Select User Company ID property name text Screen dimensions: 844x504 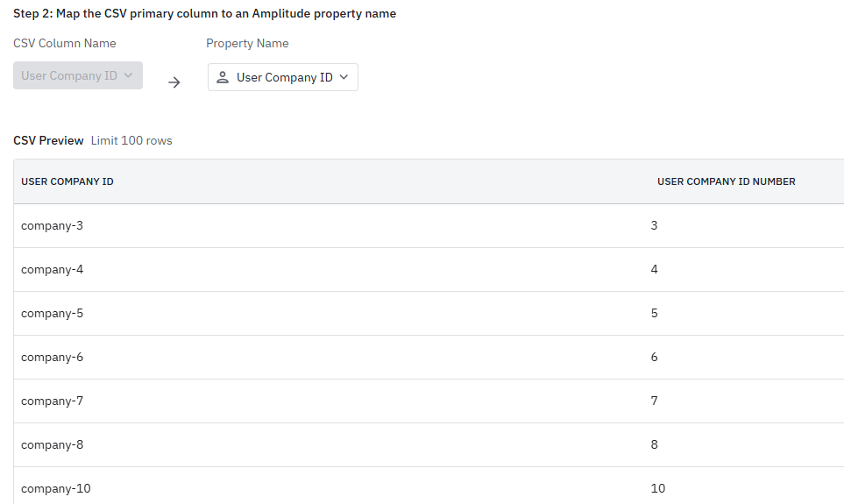click(x=284, y=77)
